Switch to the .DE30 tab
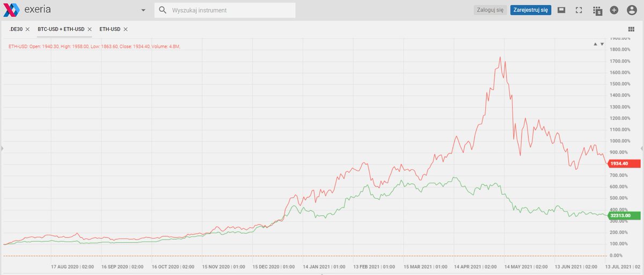The height and width of the screenshot is (275, 644). tap(16, 29)
